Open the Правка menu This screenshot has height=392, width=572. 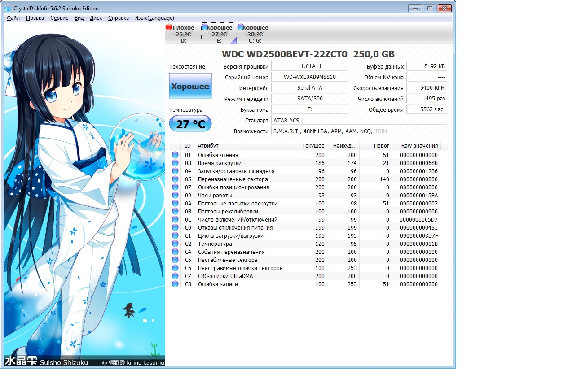[35, 18]
